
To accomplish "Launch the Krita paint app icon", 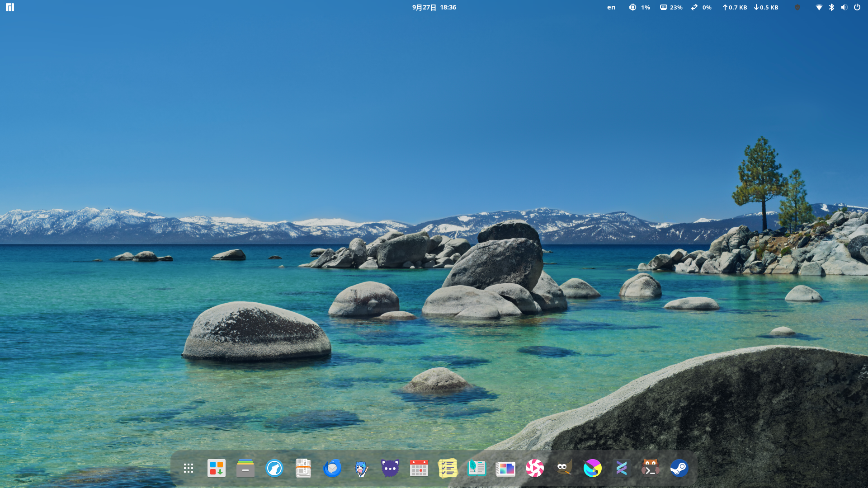I will click(x=592, y=468).
